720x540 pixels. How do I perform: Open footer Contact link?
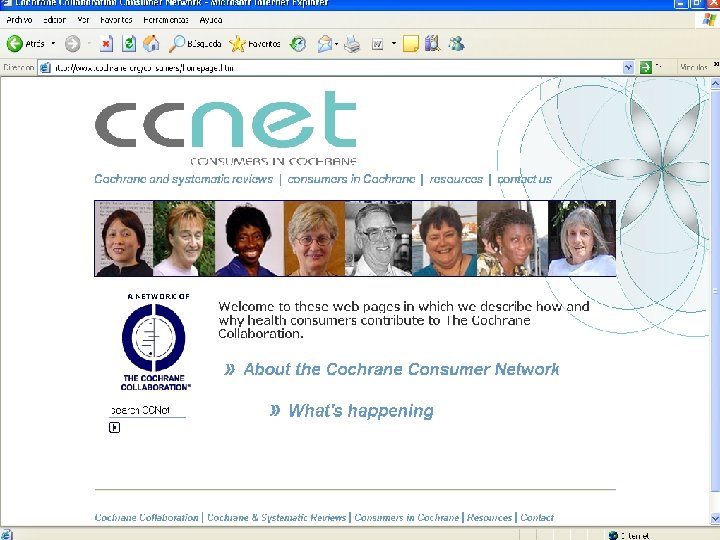(537, 518)
